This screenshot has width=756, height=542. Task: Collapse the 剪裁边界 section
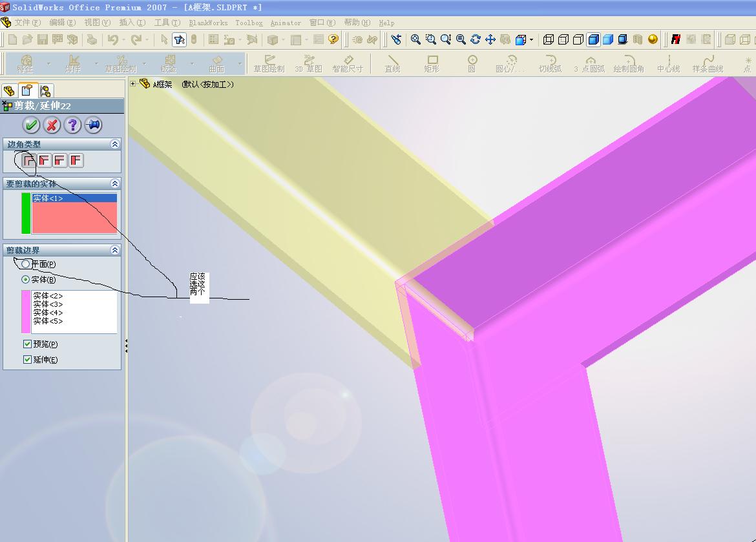pos(115,250)
